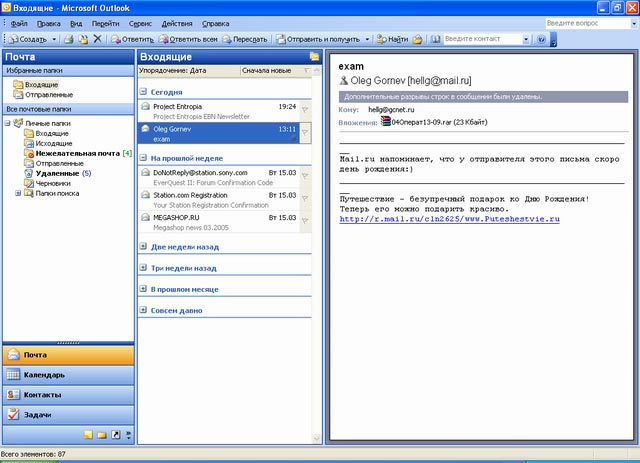Toggle flag on DoNotReply@station.sony.com message
This screenshot has height=463, width=640.
[305, 176]
